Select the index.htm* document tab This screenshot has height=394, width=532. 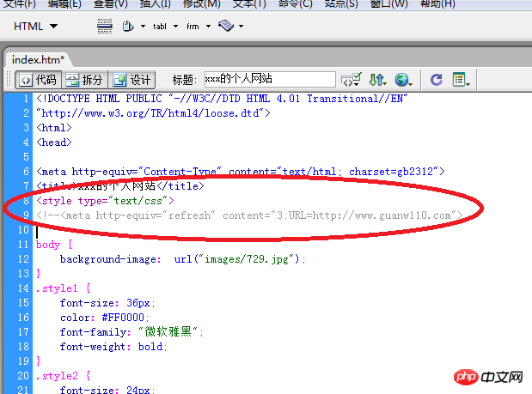38,59
